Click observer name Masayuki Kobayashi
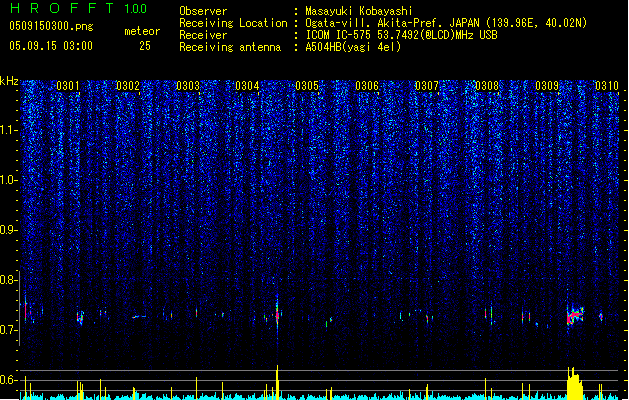 359,11
